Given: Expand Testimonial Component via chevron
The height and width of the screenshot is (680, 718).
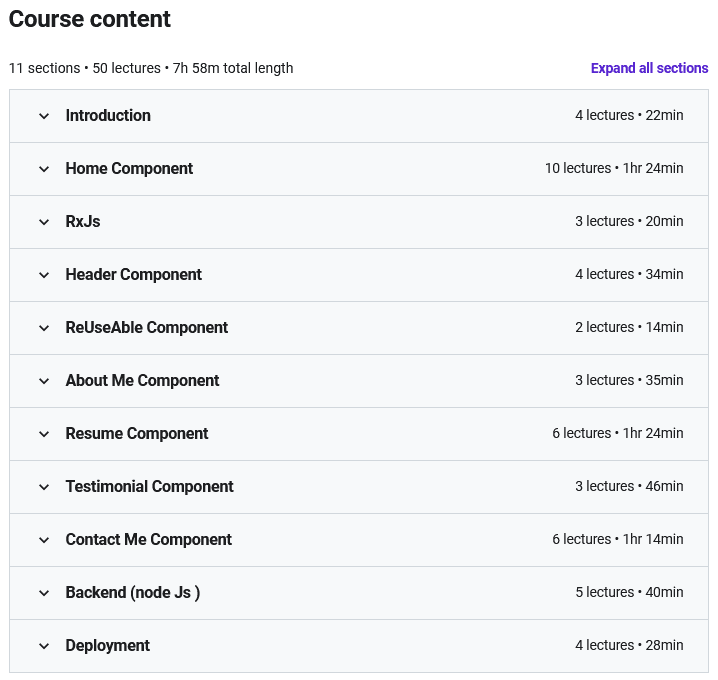Looking at the screenshot, I should (44, 487).
